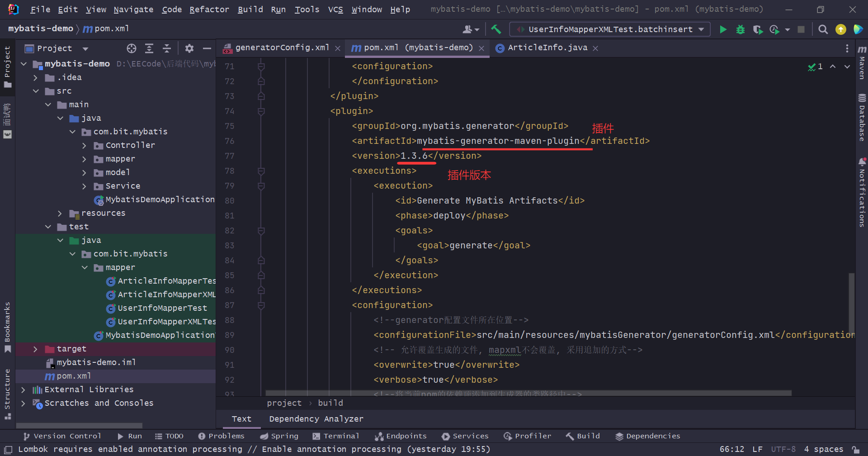Toggle tool window bars with the bottom-left status icon
868x456 pixels.
point(8,450)
